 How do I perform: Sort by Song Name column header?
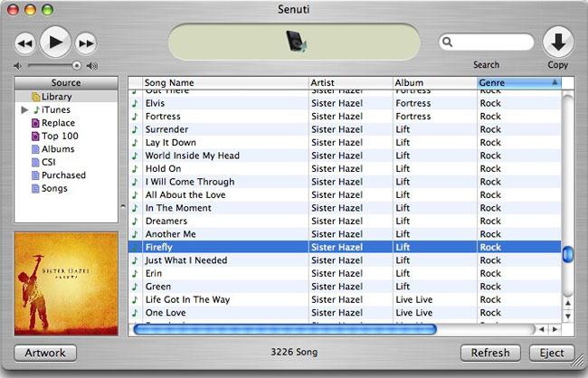pos(225,82)
